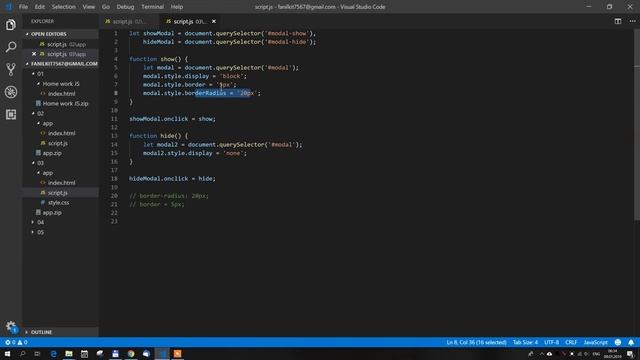Viewport: 640px width, 360px height.
Task: Open the Selection menu
Action: pyautogui.click(x=63, y=7)
